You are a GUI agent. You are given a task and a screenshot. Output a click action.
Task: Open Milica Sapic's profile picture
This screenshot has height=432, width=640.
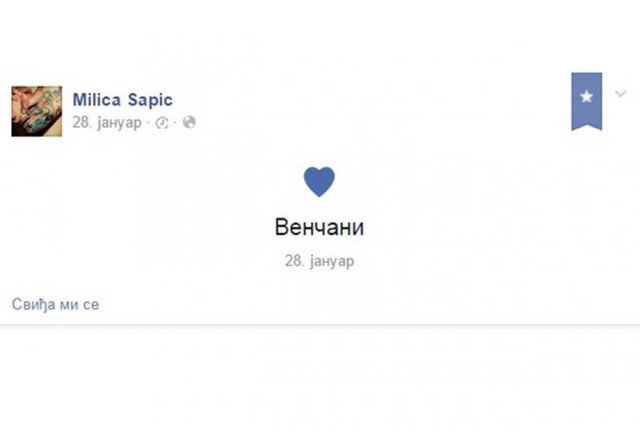coord(37,109)
